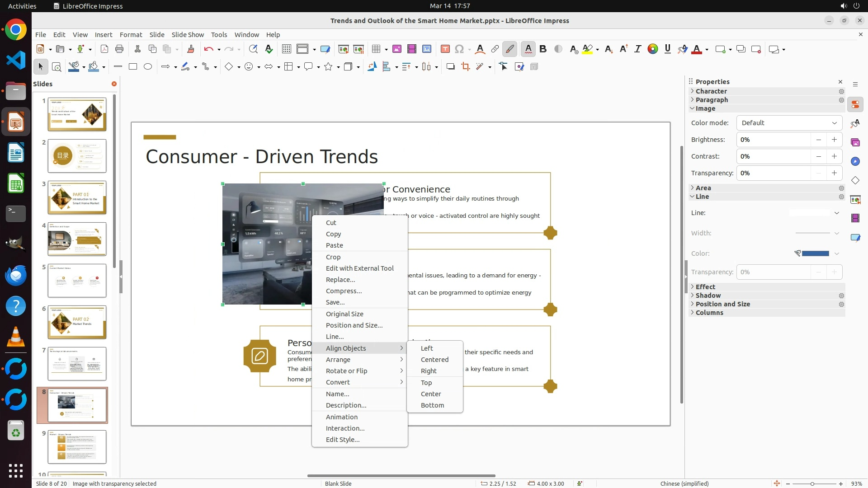
Task: Click Compress... in the context menu
Action: click(x=344, y=291)
